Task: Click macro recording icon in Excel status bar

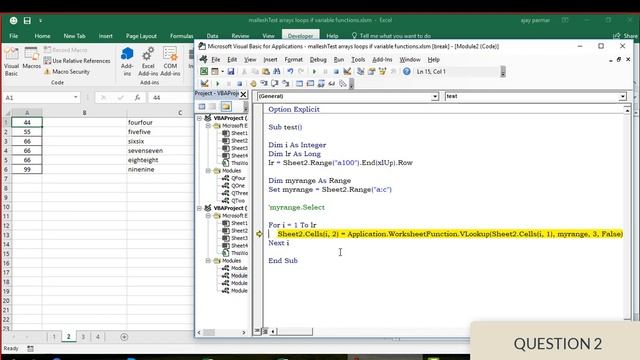Action: pyautogui.click(x=30, y=349)
